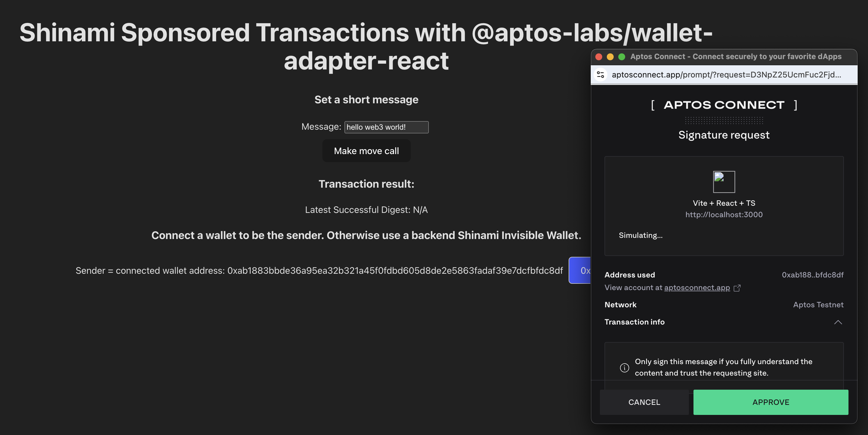Image resolution: width=868 pixels, height=435 pixels.
Task: Click the blue connected wallet 0x button
Action: [580, 270]
